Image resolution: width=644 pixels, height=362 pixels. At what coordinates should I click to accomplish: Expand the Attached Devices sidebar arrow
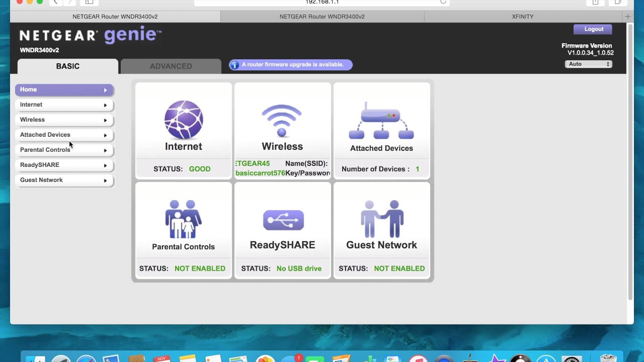click(105, 135)
